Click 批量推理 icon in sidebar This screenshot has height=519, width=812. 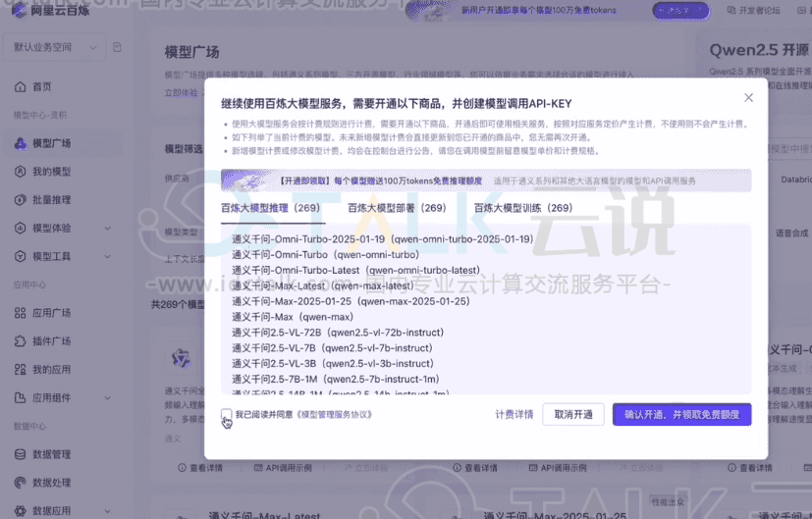pos(20,200)
